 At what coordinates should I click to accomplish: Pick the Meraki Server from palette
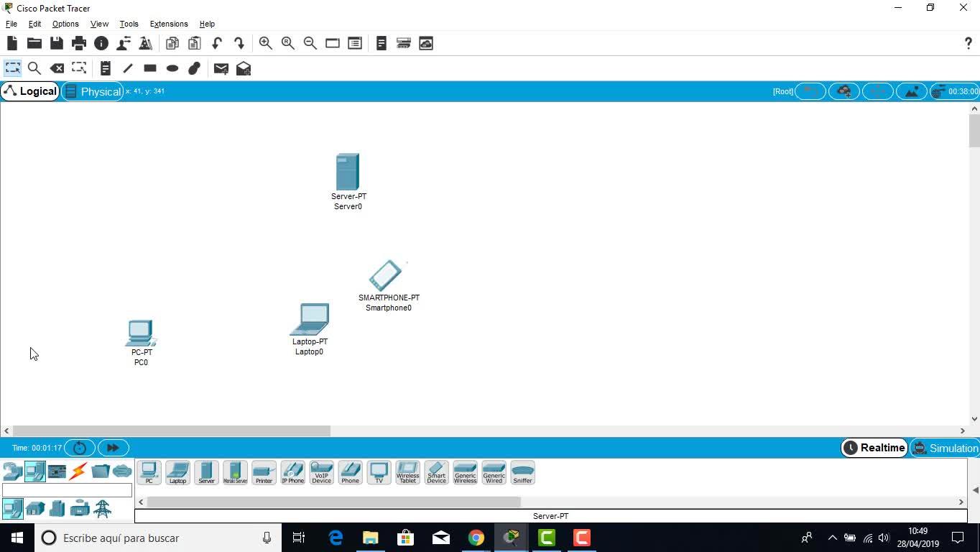click(x=235, y=472)
